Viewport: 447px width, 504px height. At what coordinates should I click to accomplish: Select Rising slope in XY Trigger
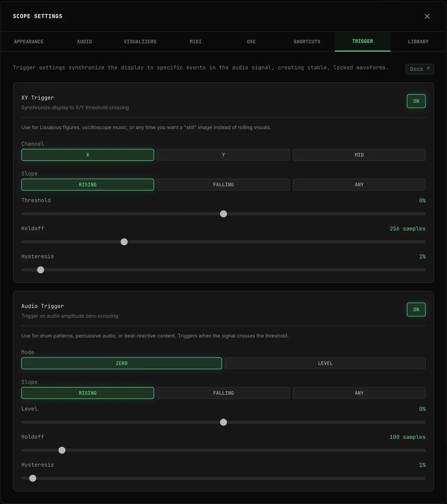(88, 184)
